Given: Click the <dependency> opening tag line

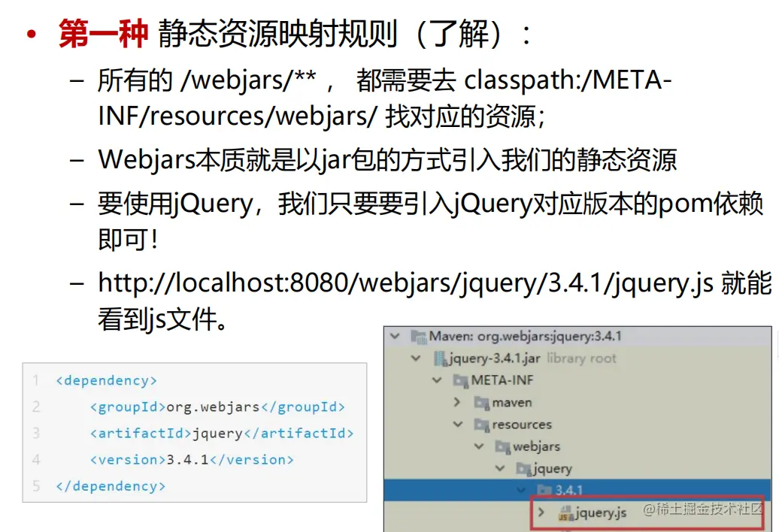Looking at the screenshot, I should (106, 381).
